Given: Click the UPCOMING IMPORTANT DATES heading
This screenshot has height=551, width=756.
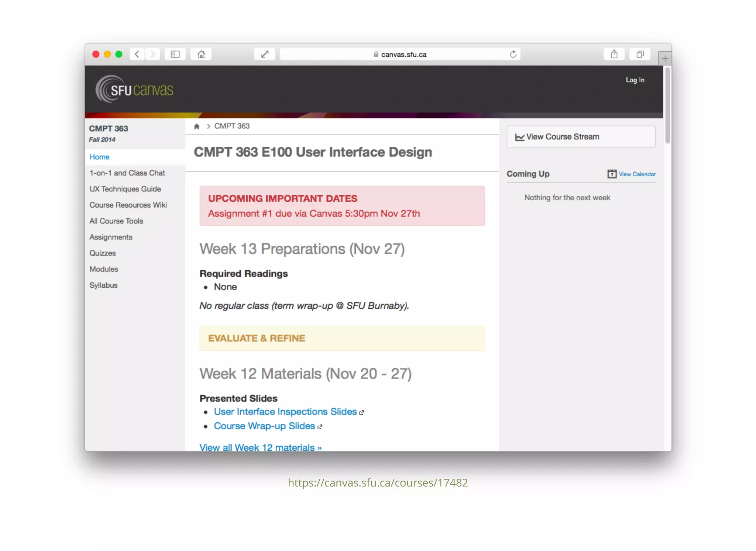Looking at the screenshot, I should [283, 198].
